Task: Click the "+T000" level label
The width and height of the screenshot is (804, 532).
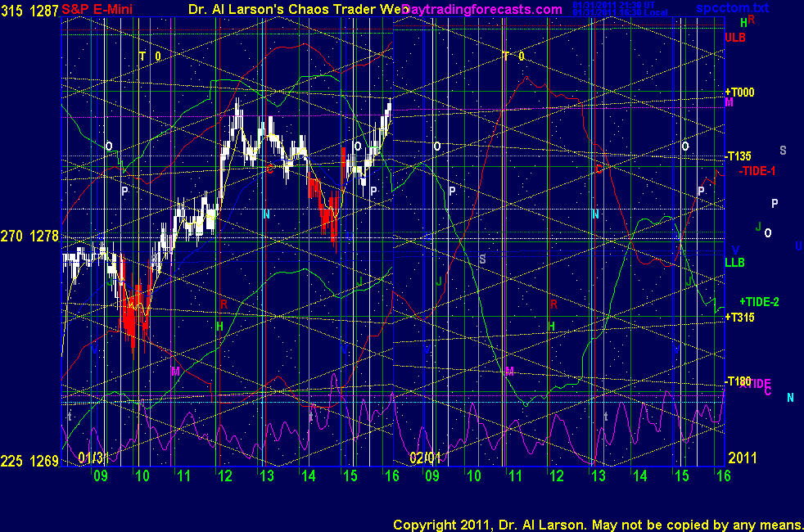Action: tap(739, 92)
